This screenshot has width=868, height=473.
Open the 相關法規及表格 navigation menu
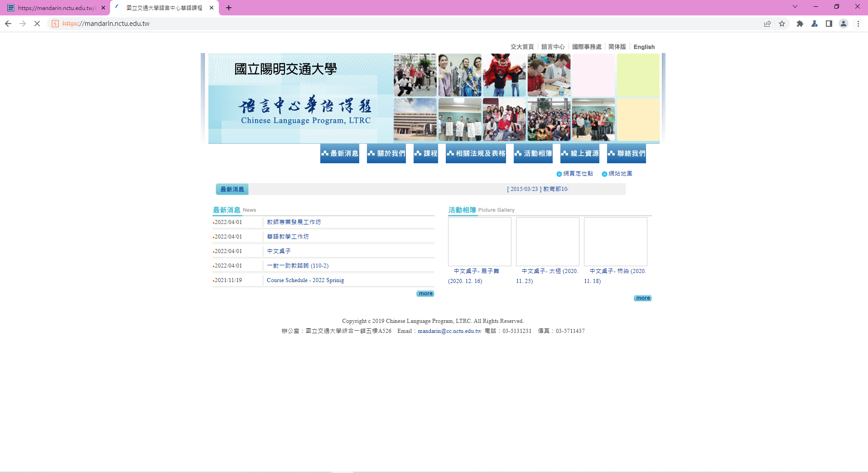[476, 153]
